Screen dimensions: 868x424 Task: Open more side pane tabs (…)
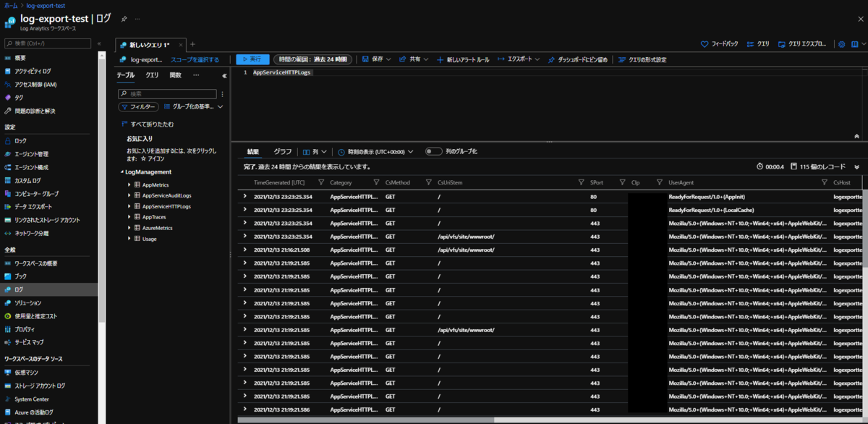coord(196,75)
